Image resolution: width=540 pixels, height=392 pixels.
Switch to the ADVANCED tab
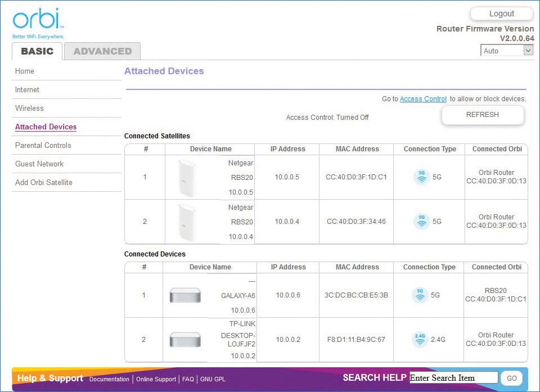tap(102, 51)
